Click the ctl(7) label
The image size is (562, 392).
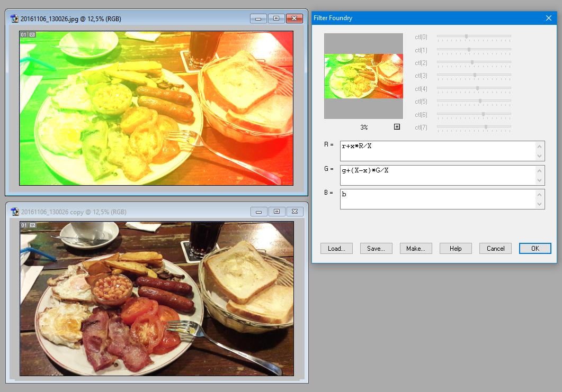tap(421, 127)
